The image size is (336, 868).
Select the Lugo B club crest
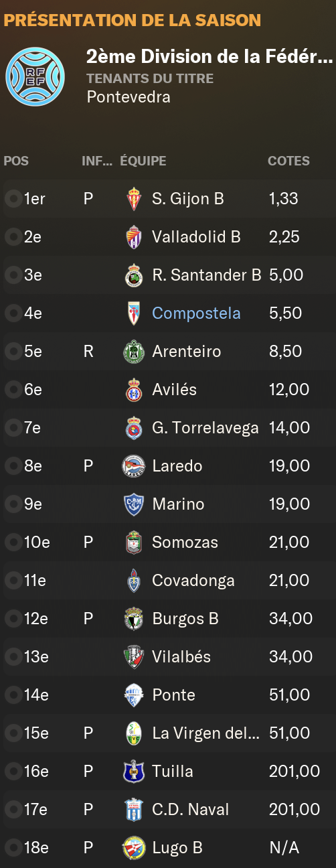(134, 848)
